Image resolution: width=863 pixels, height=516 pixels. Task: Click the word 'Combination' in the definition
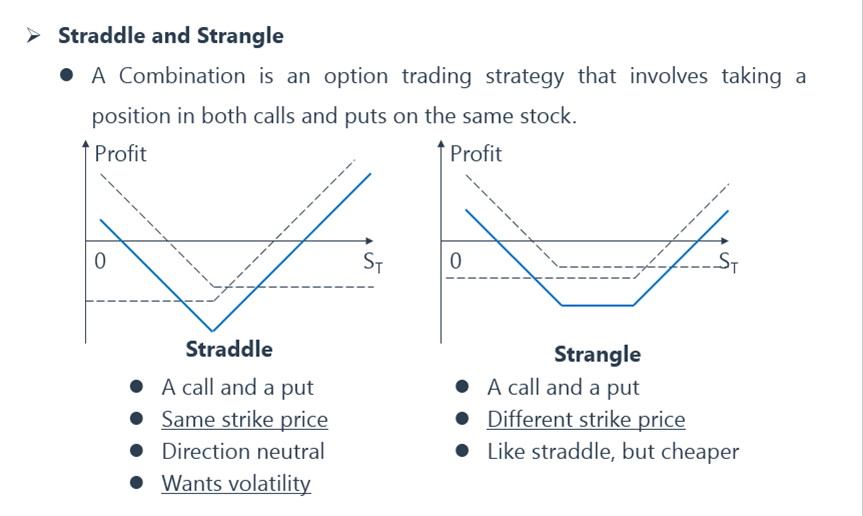(182, 76)
